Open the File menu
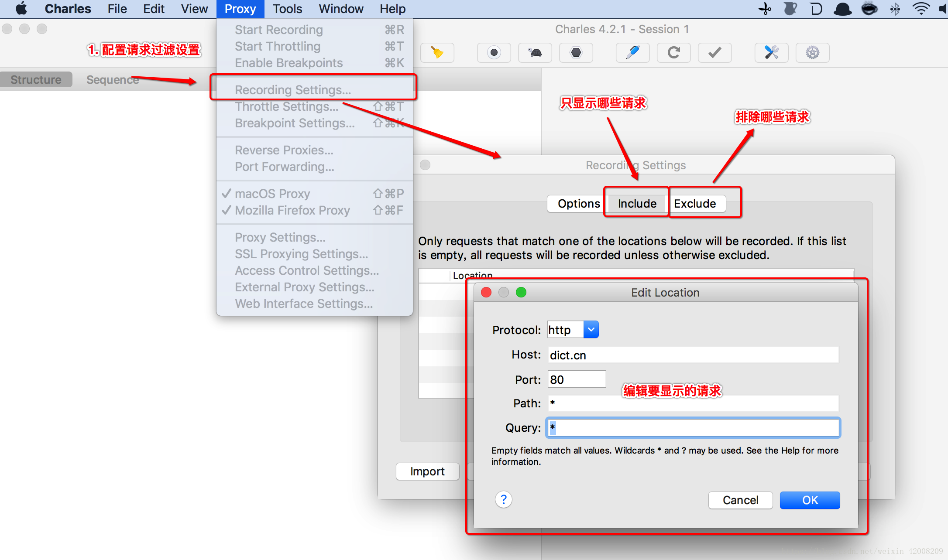The height and width of the screenshot is (560, 948). [x=117, y=9]
